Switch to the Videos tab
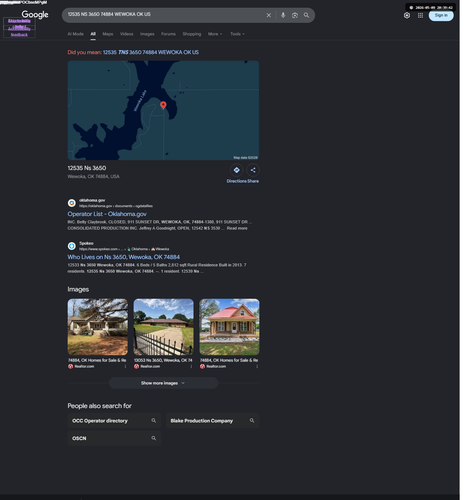The width and height of the screenshot is (465, 500). click(x=128, y=34)
